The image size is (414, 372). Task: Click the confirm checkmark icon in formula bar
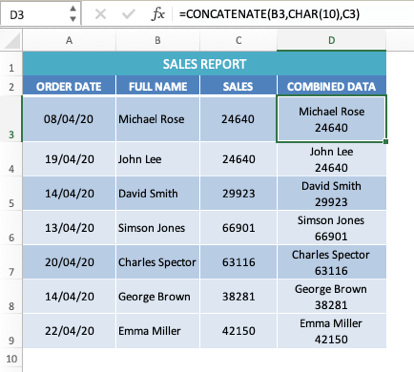[x=128, y=14]
